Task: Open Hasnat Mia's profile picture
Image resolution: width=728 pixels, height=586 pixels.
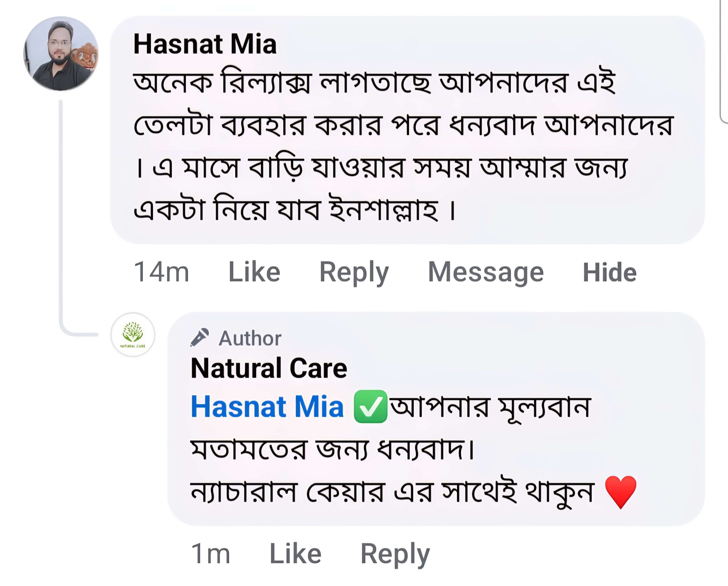Action: point(61,53)
